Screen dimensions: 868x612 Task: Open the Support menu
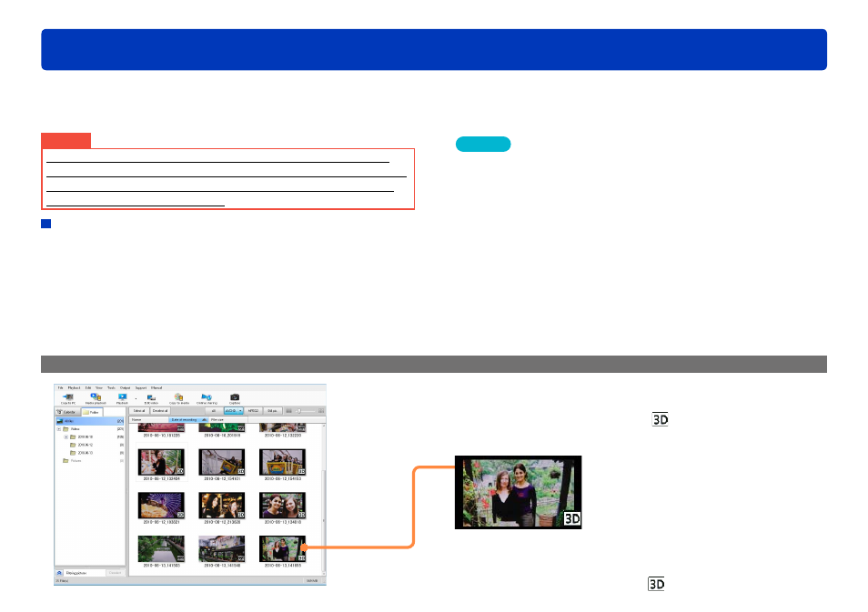click(141, 388)
